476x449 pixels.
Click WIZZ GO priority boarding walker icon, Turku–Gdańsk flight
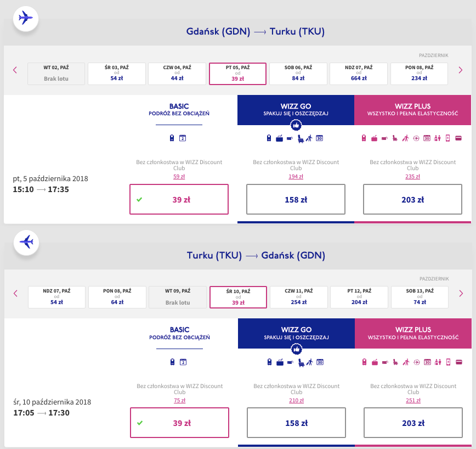click(x=310, y=362)
